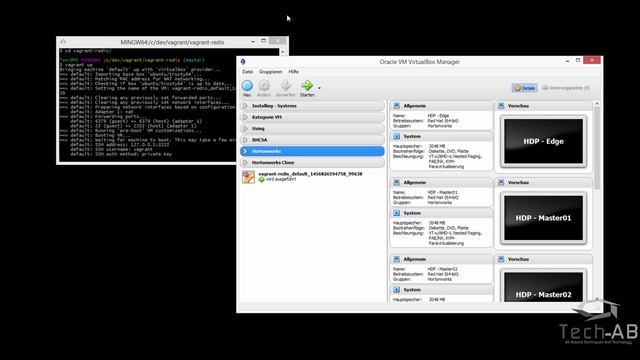
Task: Click the System header of HDP - Master01
Action: [441, 213]
